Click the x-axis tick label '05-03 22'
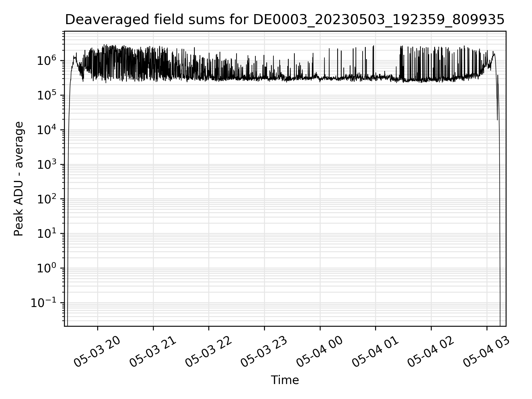Viewport: 532px width, 399px height. pos(208,352)
